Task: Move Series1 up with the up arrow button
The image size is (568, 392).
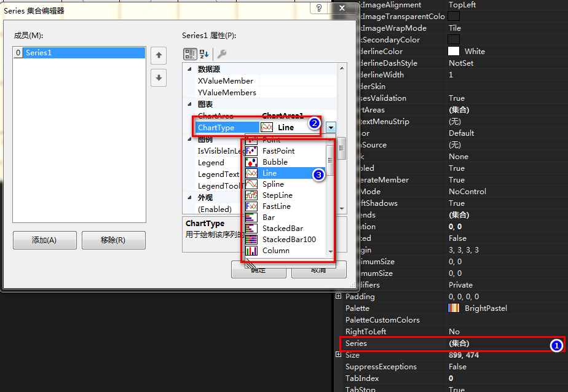Action: coord(159,55)
